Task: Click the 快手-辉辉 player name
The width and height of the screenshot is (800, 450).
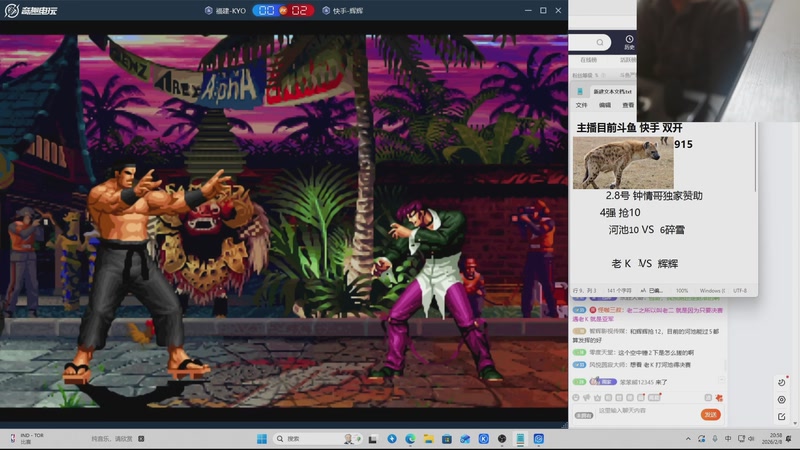Action: point(348,10)
